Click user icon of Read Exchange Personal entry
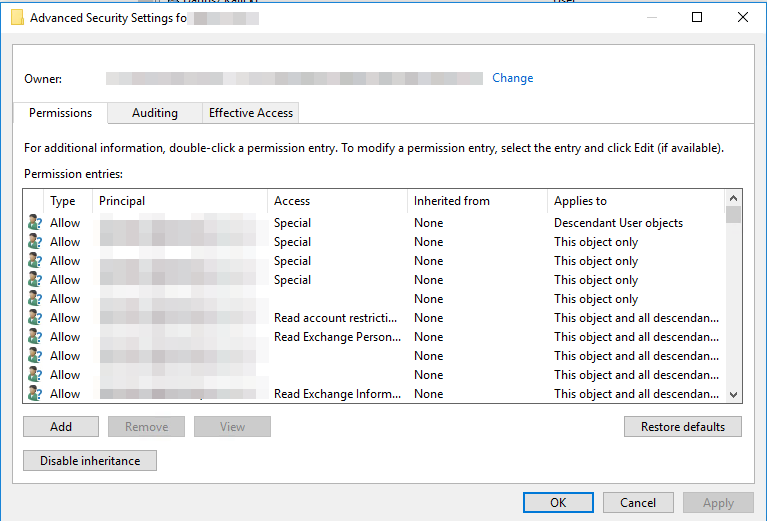The height and width of the screenshot is (521, 767). pyautogui.click(x=35, y=337)
